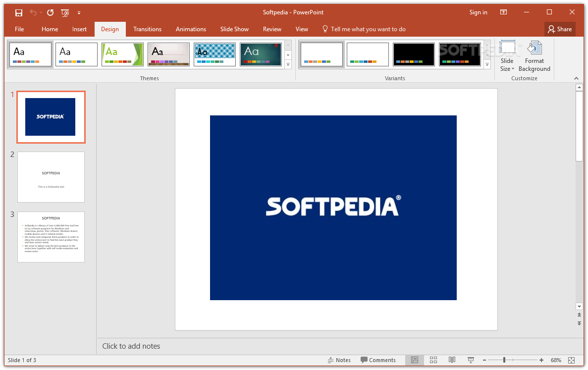Image resolution: width=588 pixels, height=370 pixels.
Task: Open the Animations tab
Action: (x=191, y=29)
